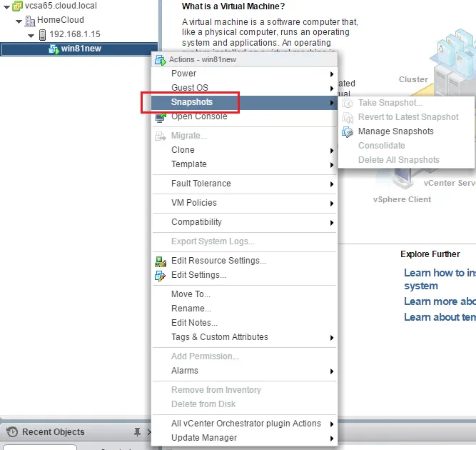Click the Take Snapshot clock icon
Viewport: 476px width, 450px height.
coord(348,103)
